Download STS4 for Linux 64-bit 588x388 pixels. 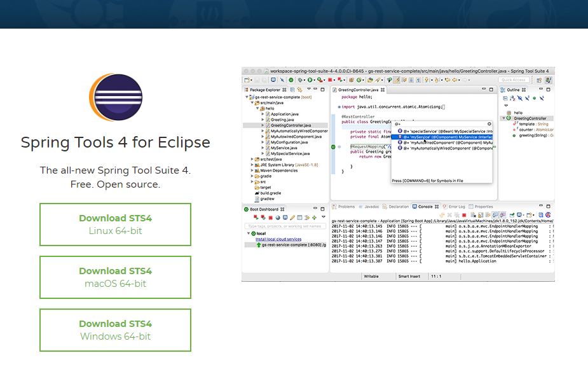click(116, 225)
